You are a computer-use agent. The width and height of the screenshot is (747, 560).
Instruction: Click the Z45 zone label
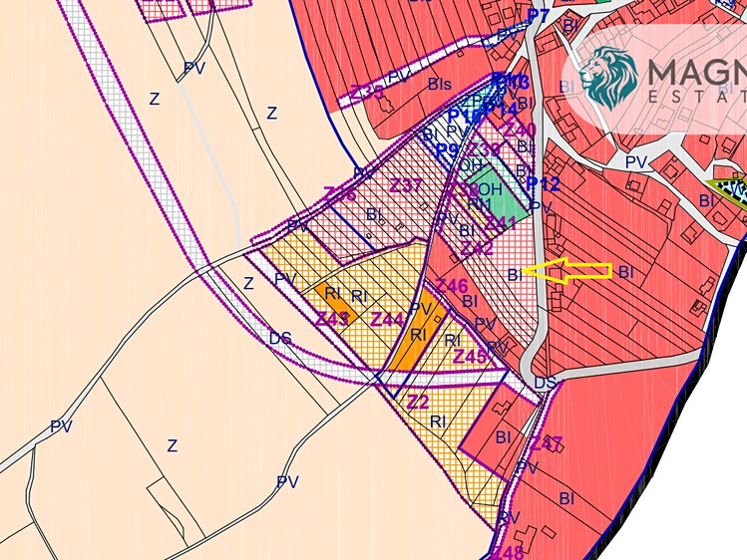(x=470, y=356)
